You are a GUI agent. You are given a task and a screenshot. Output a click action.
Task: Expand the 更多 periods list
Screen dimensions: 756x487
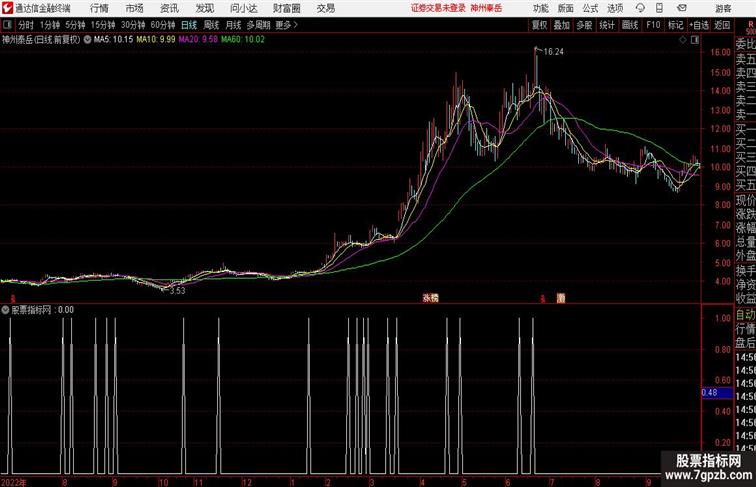286,25
